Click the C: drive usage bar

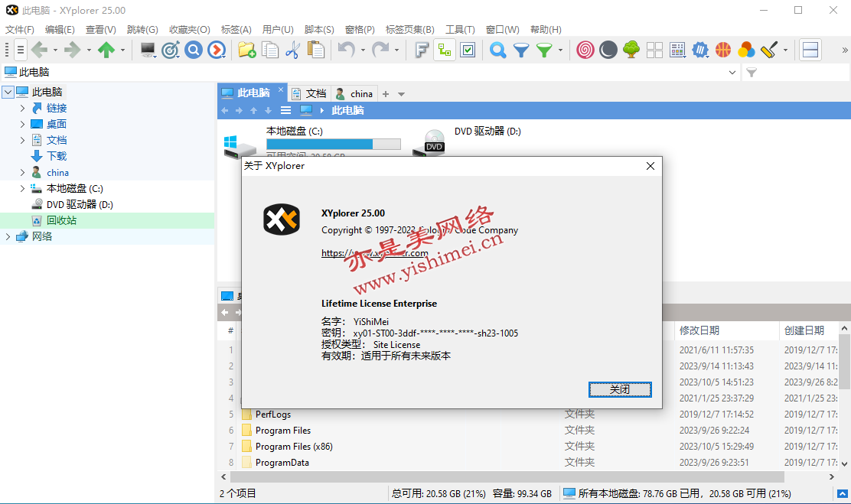(333, 144)
